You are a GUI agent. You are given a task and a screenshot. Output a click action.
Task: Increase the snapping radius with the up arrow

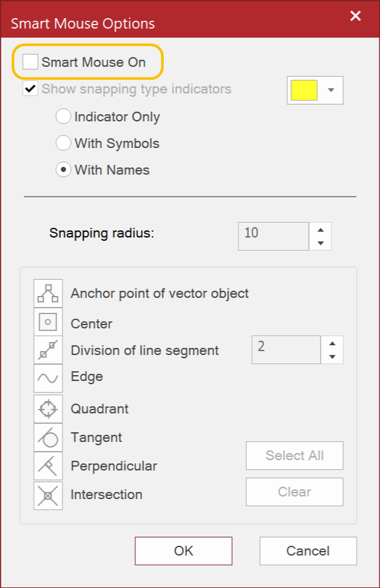320,230
